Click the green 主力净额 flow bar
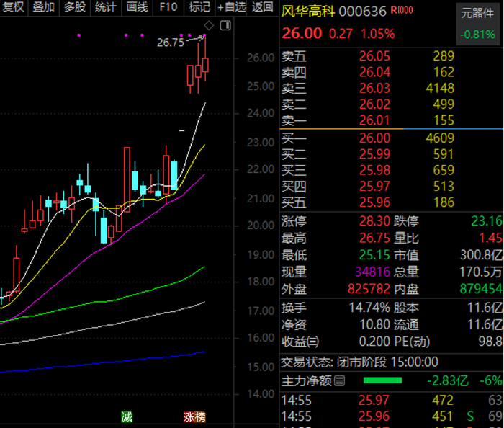504x428 pixels. (382, 380)
